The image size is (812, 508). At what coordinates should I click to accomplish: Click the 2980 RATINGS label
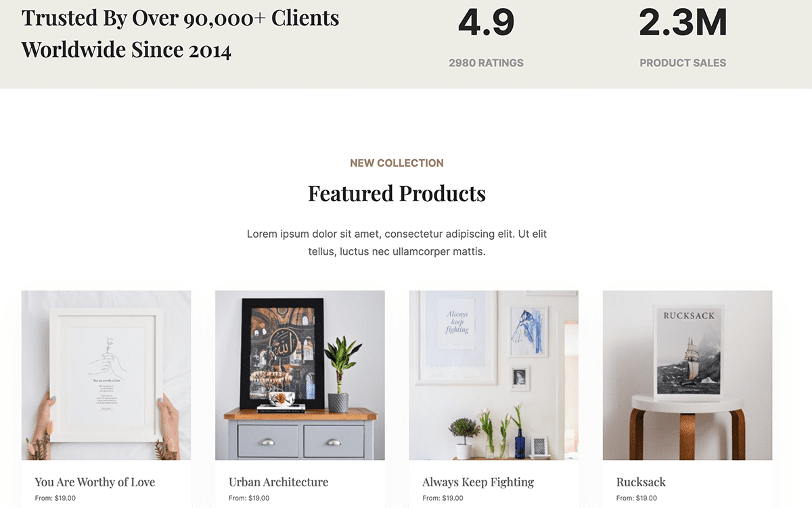(487, 63)
